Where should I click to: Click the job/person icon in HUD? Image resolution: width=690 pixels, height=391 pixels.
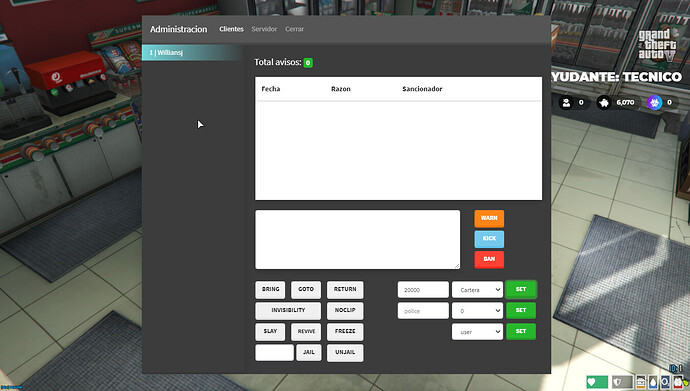(566, 102)
